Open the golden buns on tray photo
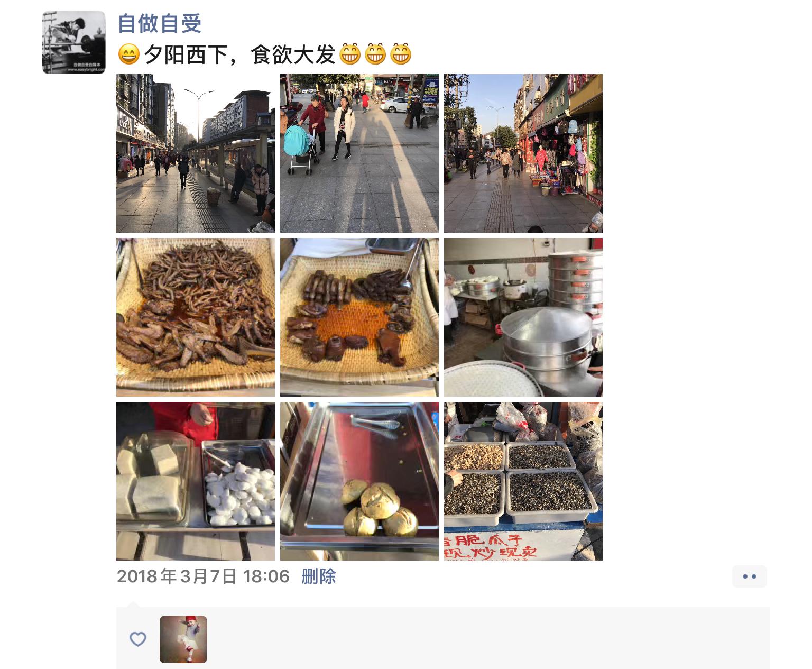Image resolution: width=812 pixels, height=669 pixels. [359, 481]
